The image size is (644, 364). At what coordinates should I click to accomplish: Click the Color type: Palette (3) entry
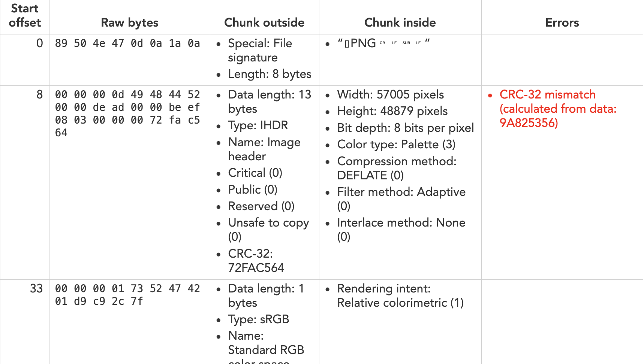[396, 144]
